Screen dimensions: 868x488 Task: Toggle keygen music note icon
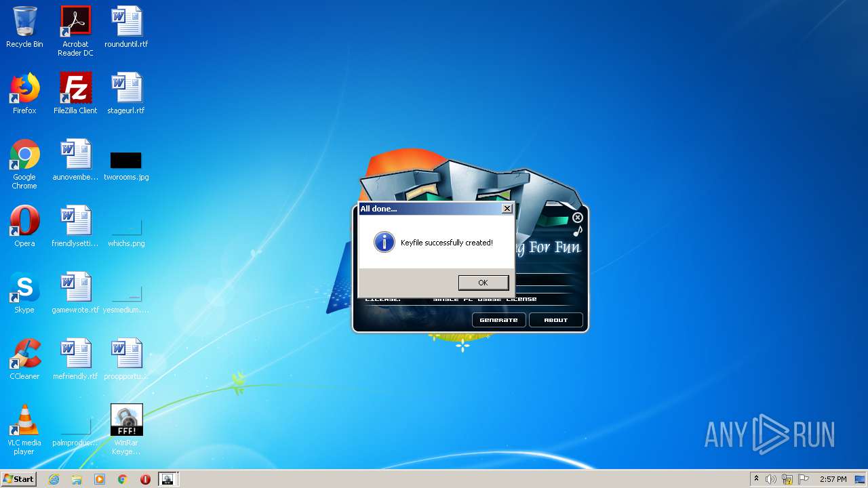[x=578, y=231]
